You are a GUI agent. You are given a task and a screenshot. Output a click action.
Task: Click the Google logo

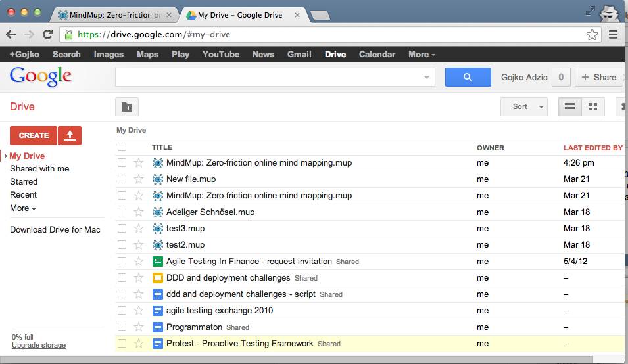[x=41, y=76]
